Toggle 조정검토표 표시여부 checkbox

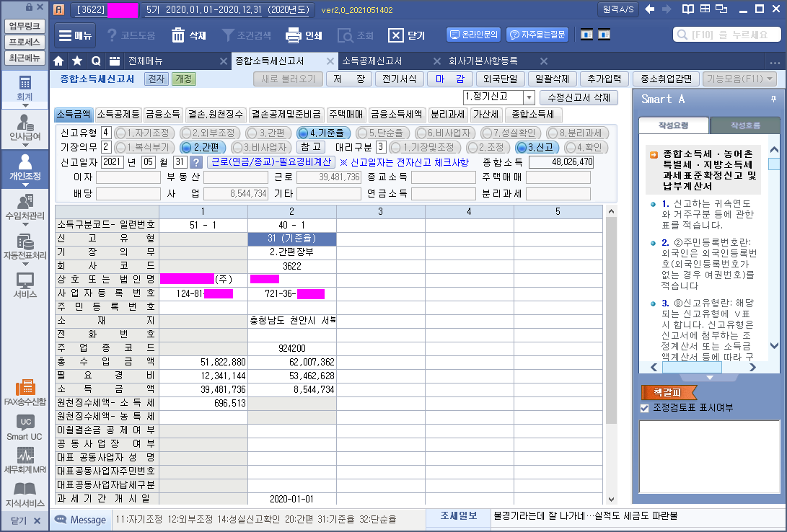645,408
